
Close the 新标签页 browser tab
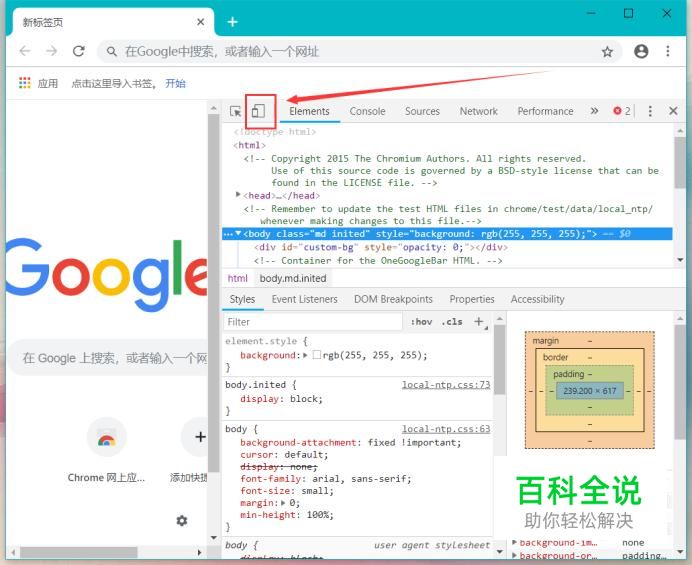[x=200, y=22]
